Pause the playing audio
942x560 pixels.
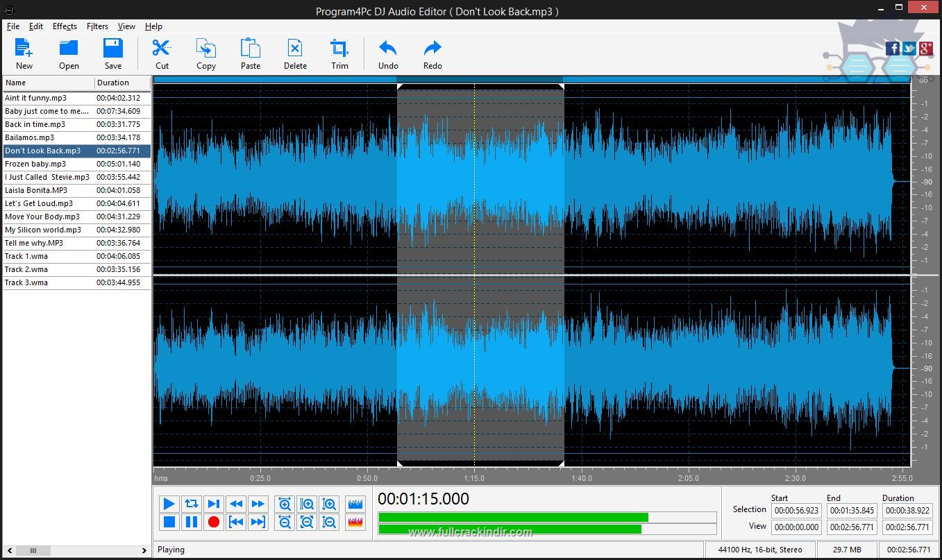click(x=192, y=522)
